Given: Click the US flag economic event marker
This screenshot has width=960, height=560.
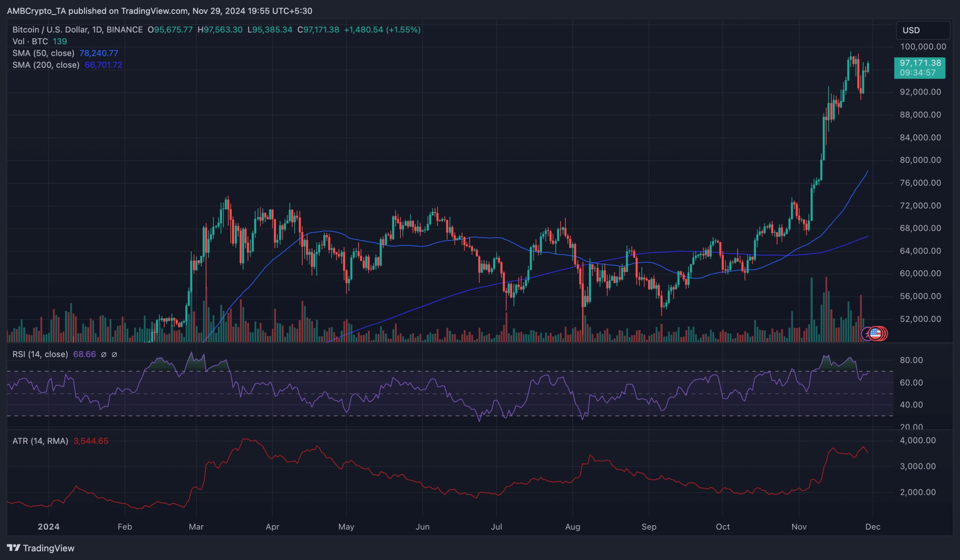Looking at the screenshot, I should 875,334.
